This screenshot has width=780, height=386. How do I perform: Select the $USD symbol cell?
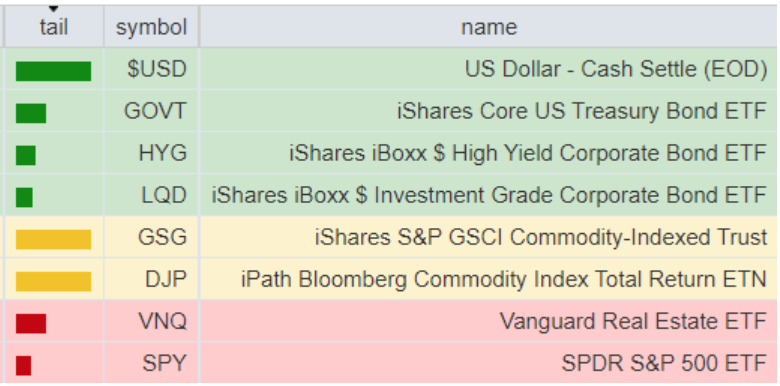point(151,69)
